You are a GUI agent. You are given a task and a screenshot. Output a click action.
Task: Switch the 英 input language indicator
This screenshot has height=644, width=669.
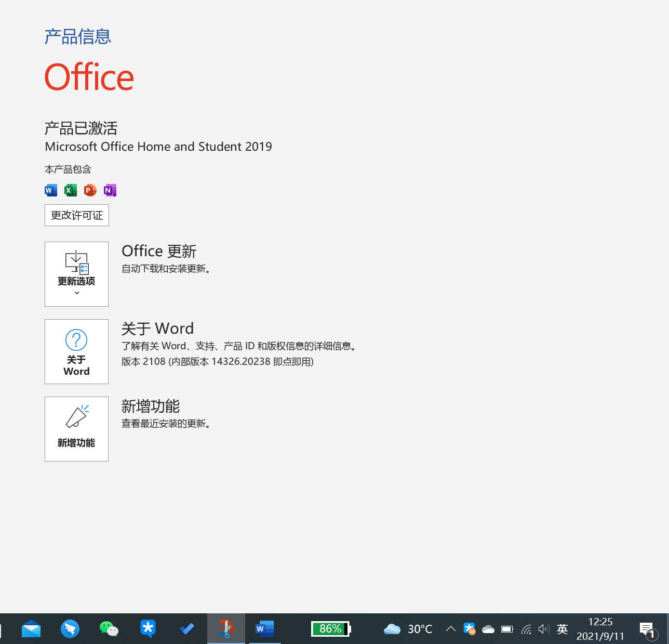coord(563,629)
